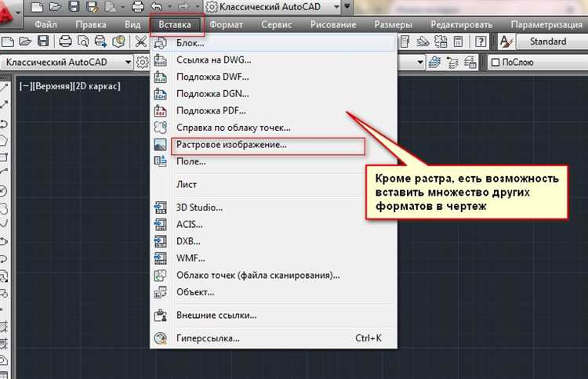Open the Формат menu
588x379 pixels.
point(226,25)
